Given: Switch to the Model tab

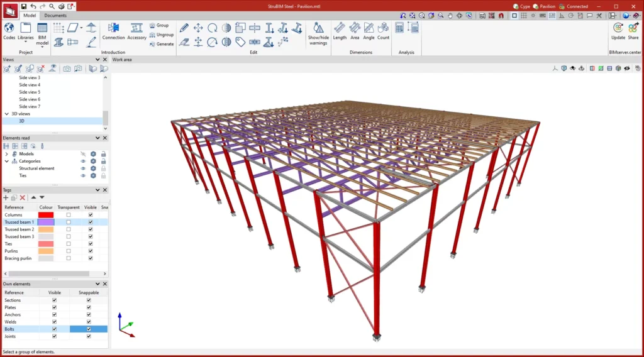Looking at the screenshot, I should [29, 15].
